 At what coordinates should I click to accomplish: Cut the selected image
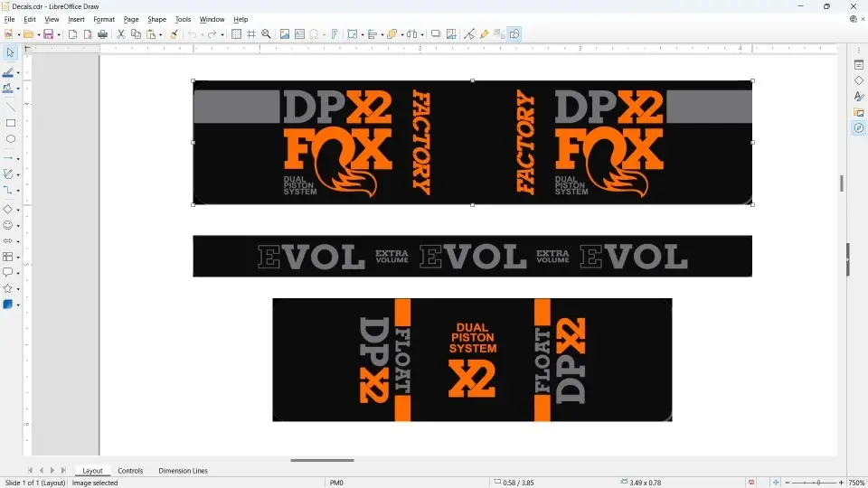point(120,34)
